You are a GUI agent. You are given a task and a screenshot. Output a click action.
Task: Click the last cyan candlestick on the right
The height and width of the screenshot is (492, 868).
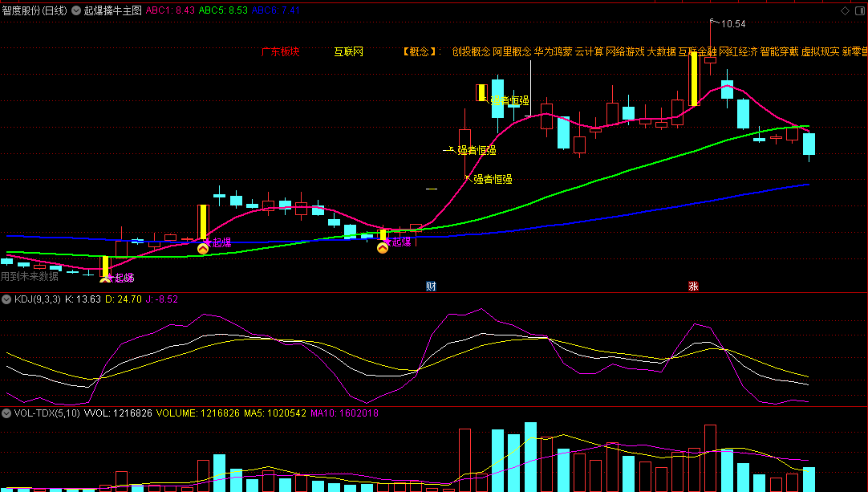(809, 144)
